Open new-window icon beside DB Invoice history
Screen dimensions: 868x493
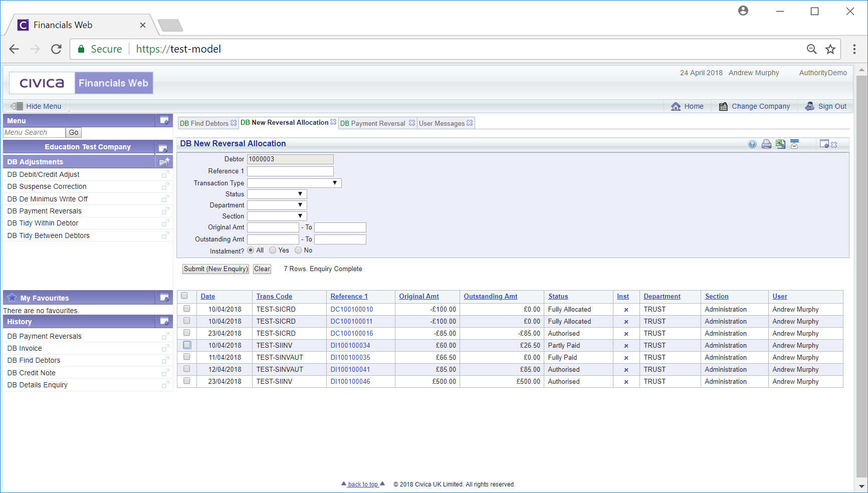point(165,348)
